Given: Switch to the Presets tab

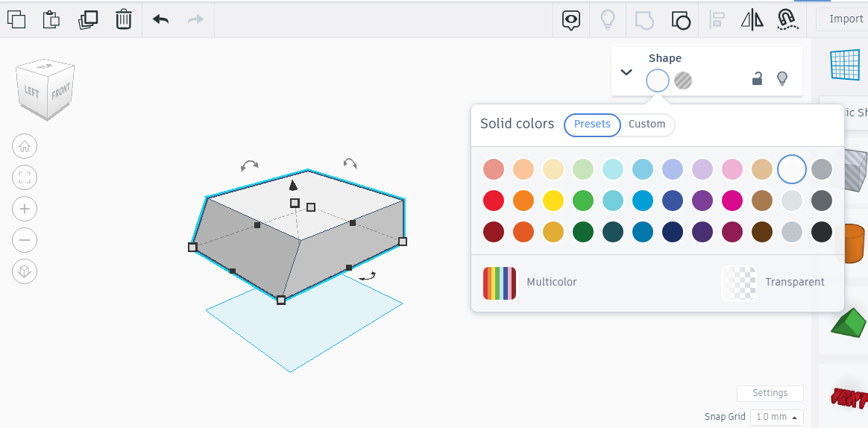Looking at the screenshot, I should (592, 124).
